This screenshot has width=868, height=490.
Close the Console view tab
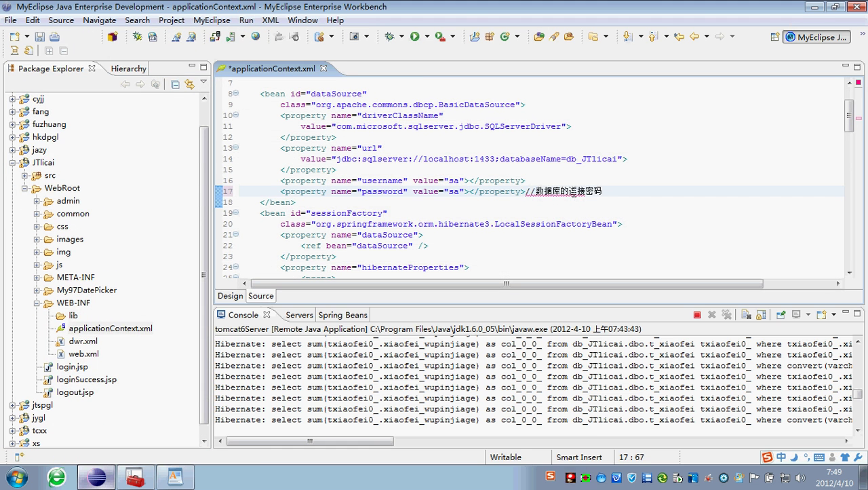click(x=267, y=315)
